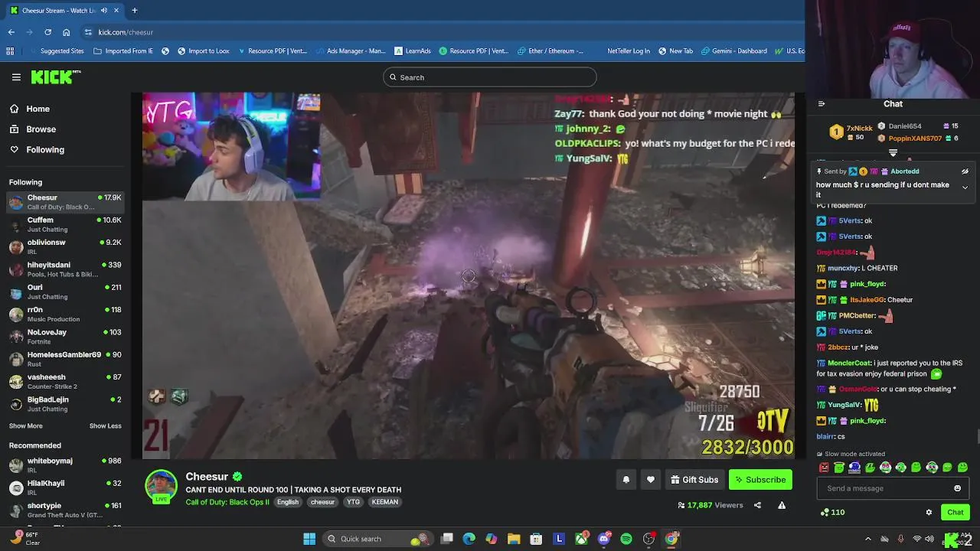Open Browse in sidebar
980x551 pixels.
click(32, 129)
